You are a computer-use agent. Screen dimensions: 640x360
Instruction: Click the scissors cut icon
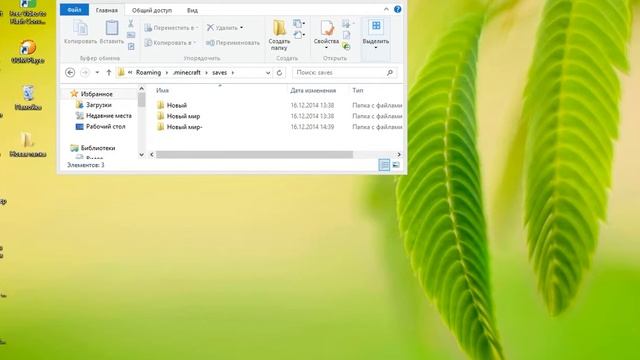(x=131, y=24)
